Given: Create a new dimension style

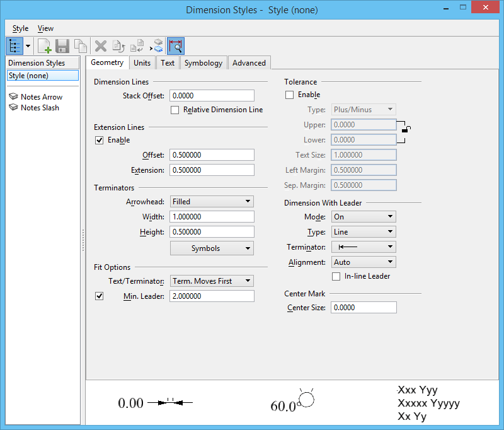Looking at the screenshot, I should 43,45.
